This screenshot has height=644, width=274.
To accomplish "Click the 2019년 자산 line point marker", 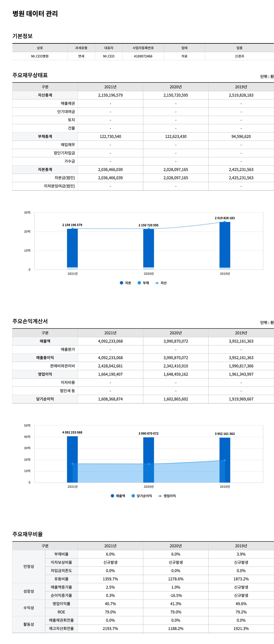I will click(x=225, y=222).
